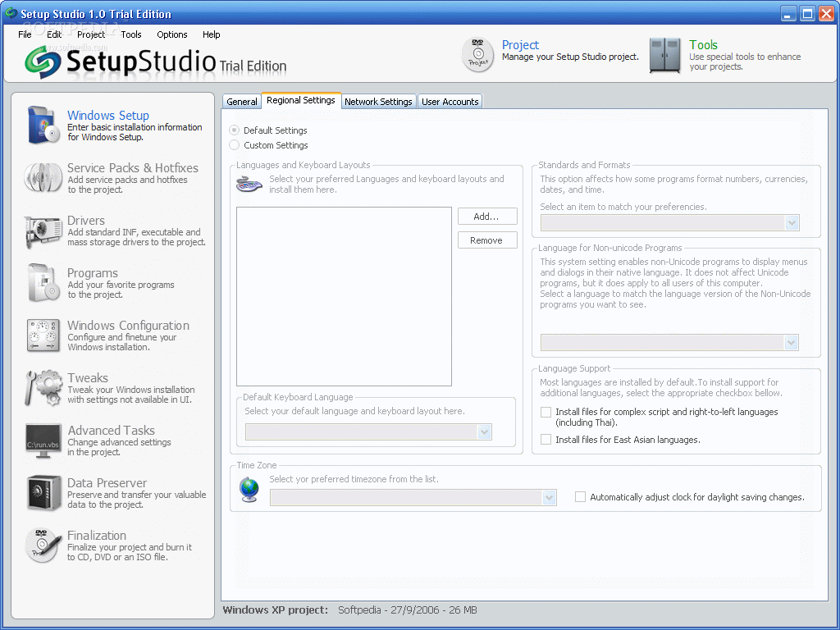This screenshot has height=630, width=840.
Task: Enable complex script and right-to-left languages checkbox
Action: pyautogui.click(x=546, y=412)
